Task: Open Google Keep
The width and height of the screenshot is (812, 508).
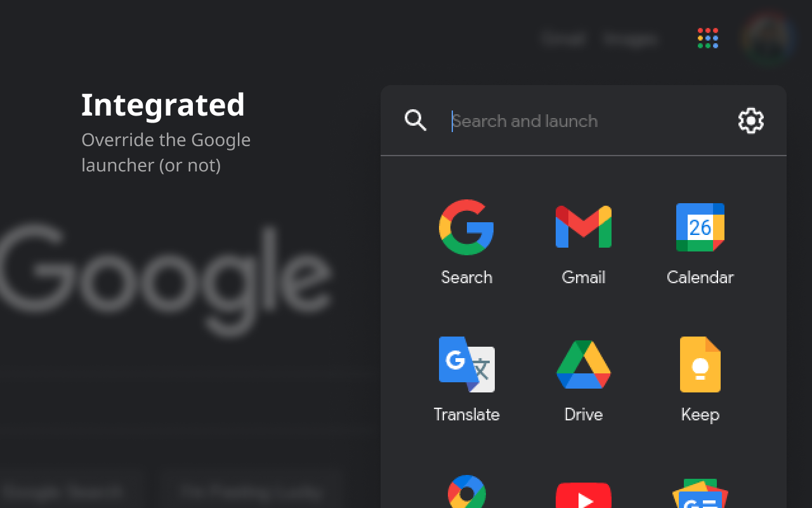Action: 700,365
